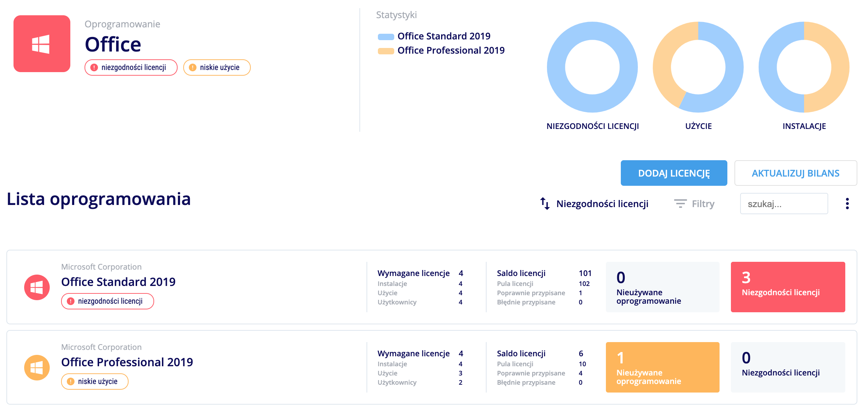
Task: Click Użytkownicy label in Office Professional row
Action: pyautogui.click(x=397, y=383)
